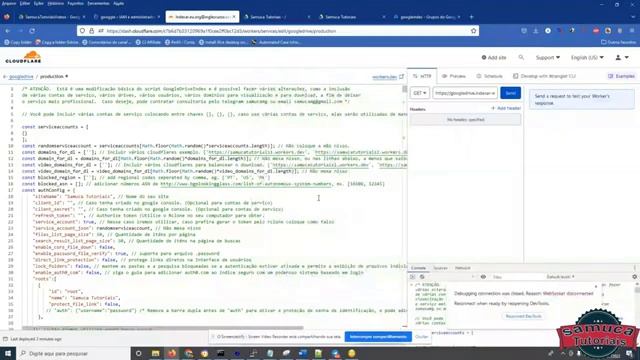Click code line number 17
Viewport: 640px width, 360px height.
[x=11, y=190]
